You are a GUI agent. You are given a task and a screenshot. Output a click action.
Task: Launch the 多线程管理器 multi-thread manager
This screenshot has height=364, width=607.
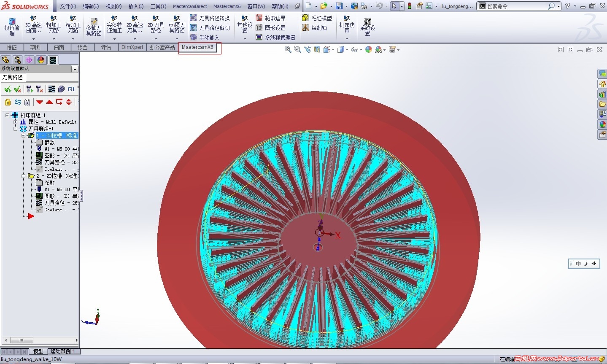click(275, 37)
